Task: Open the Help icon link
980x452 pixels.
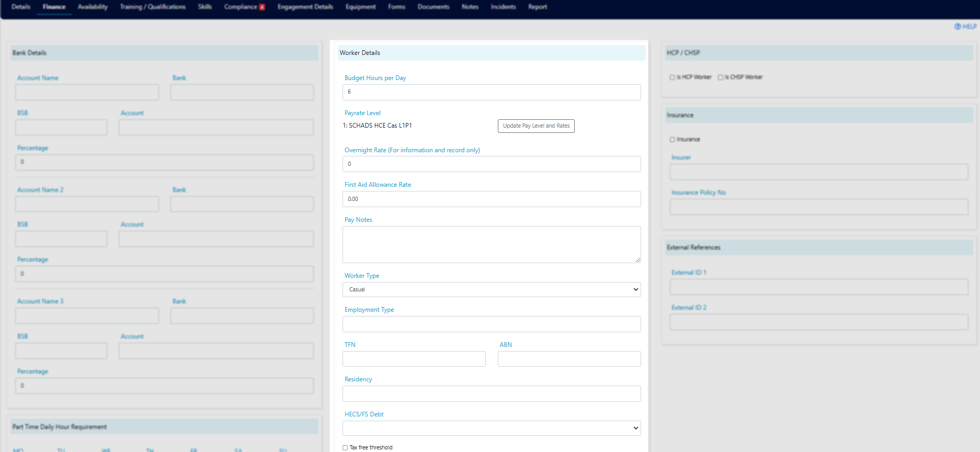Action: pyautogui.click(x=965, y=27)
